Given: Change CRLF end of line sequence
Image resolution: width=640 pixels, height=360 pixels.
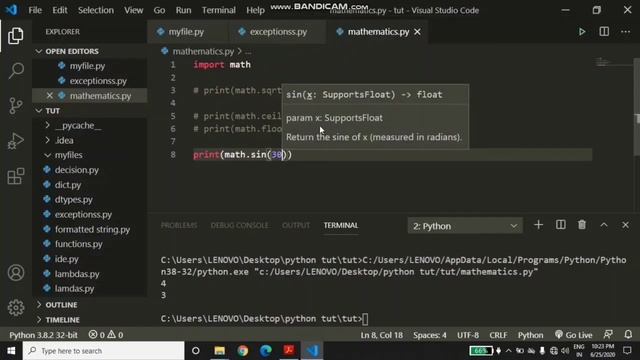Looking at the screenshot, I should [x=498, y=335].
